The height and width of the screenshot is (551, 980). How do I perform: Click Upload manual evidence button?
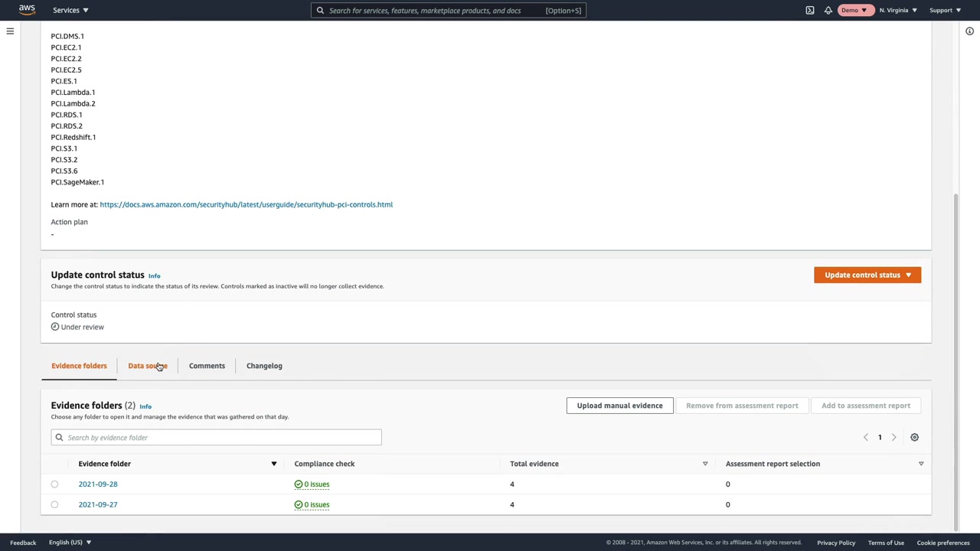point(620,406)
